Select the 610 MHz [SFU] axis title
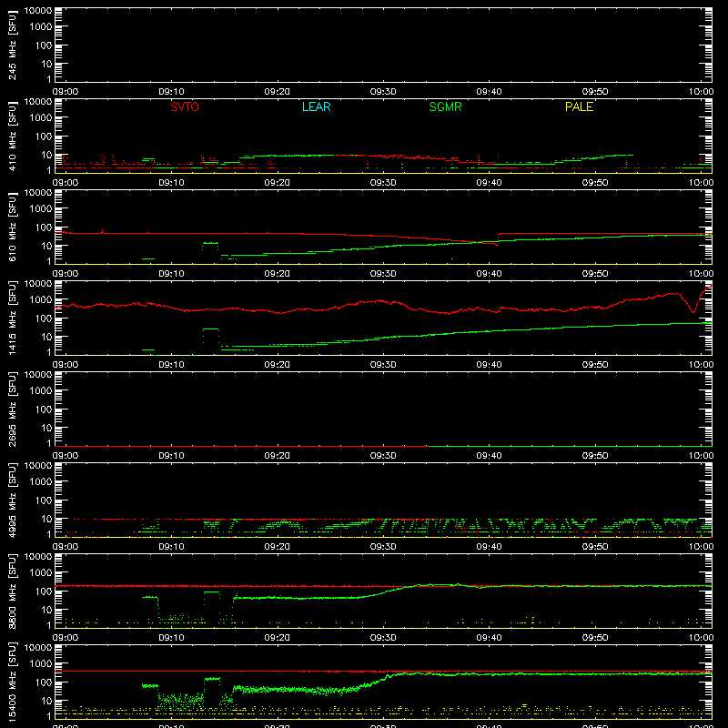Viewport: 728px width, 728px height. coord(12,227)
